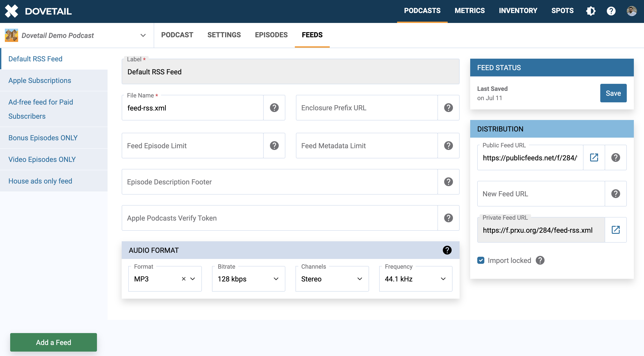Screen dimensions: 644x356
Task: Show help for Enclosure Prefix URL
Action: click(449, 108)
